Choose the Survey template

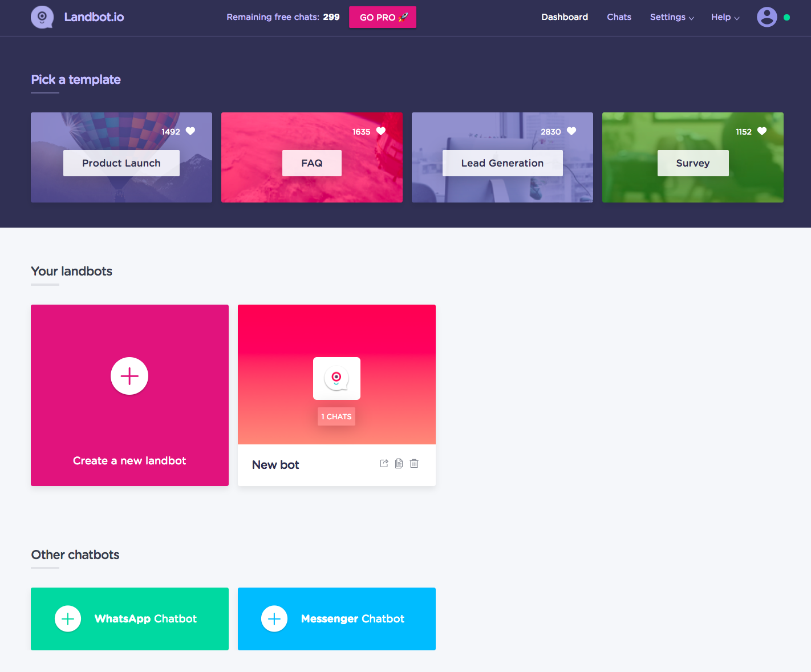(693, 163)
